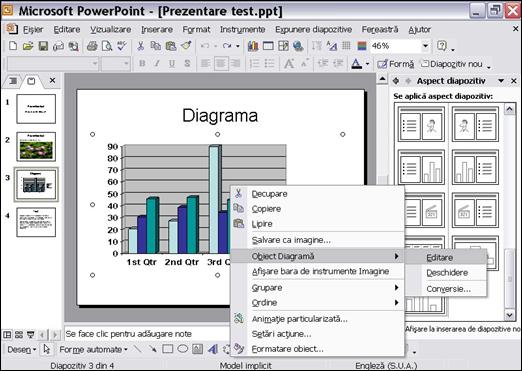Switch to Slide Sorter view

pyautogui.click(x=19, y=334)
